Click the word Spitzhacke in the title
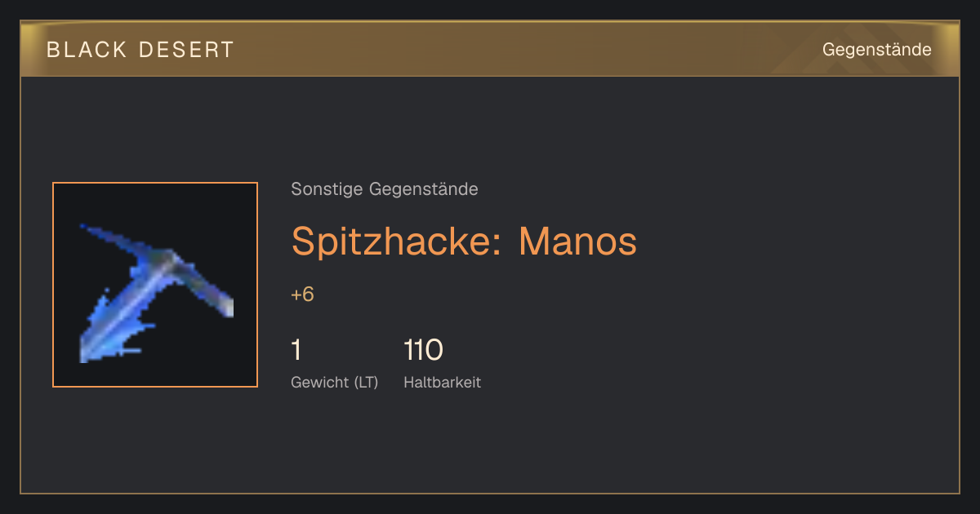 (x=396, y=241)
